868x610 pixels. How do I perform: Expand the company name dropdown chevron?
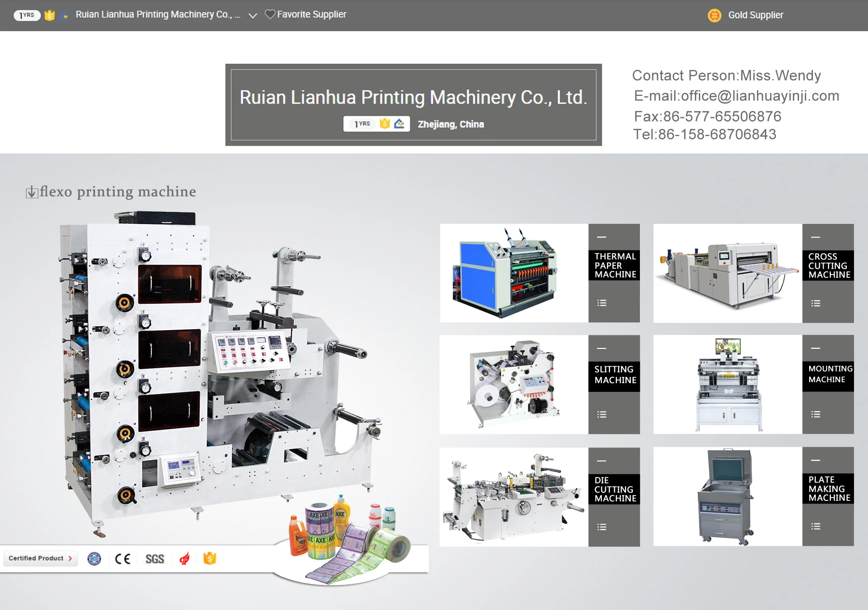[x=252, y=15]
